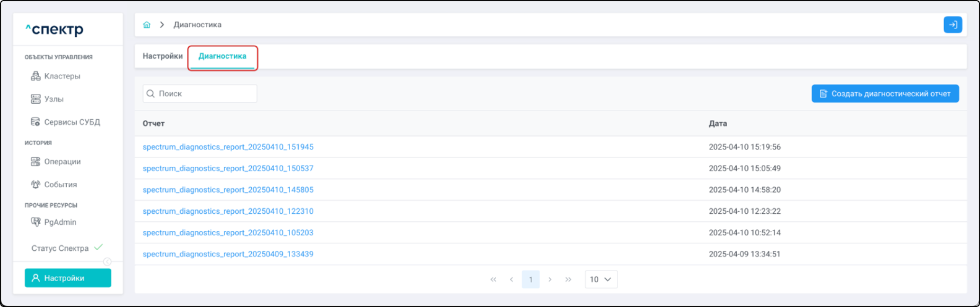
Task: Go to Сервисы СУБД section
Action: [x=72, y=122]
